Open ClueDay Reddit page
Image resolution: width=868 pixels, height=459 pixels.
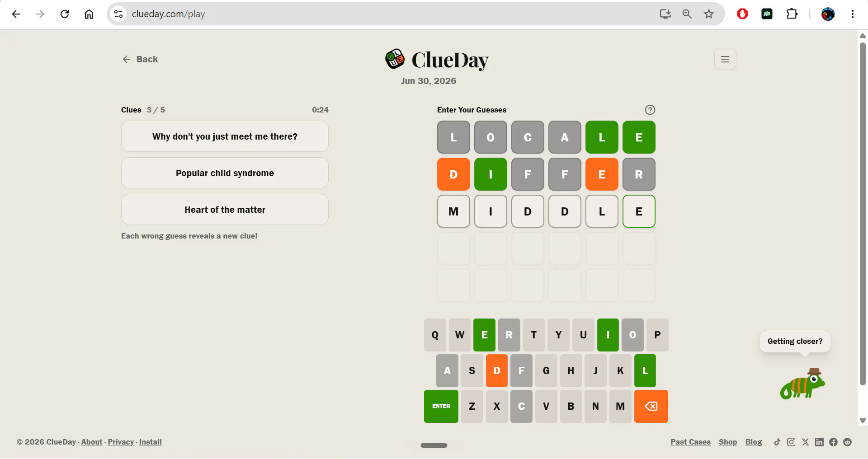pyautogui.click(x=847, y=442)
